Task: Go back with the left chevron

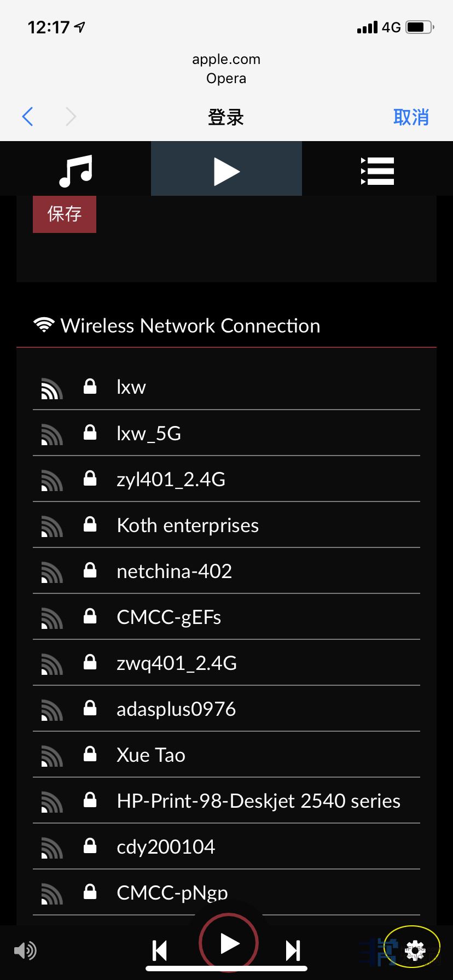Action: (x=28, y=116)
